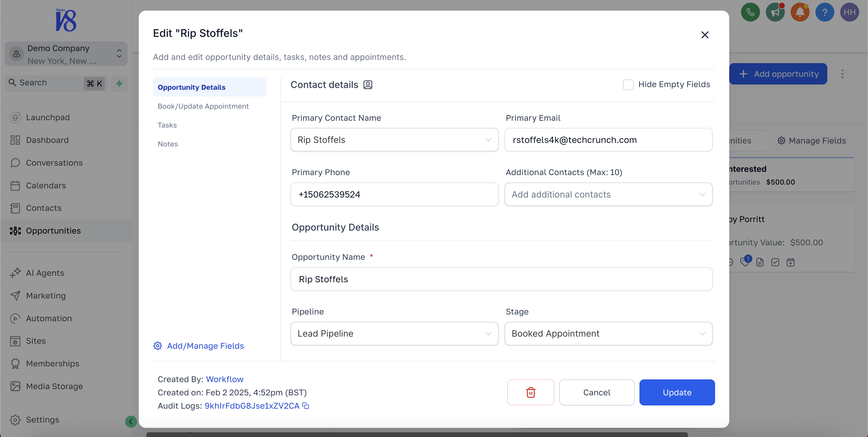Enable the Hide Empty Fields checkbox

pyautogui.click(x=628, y=84)
